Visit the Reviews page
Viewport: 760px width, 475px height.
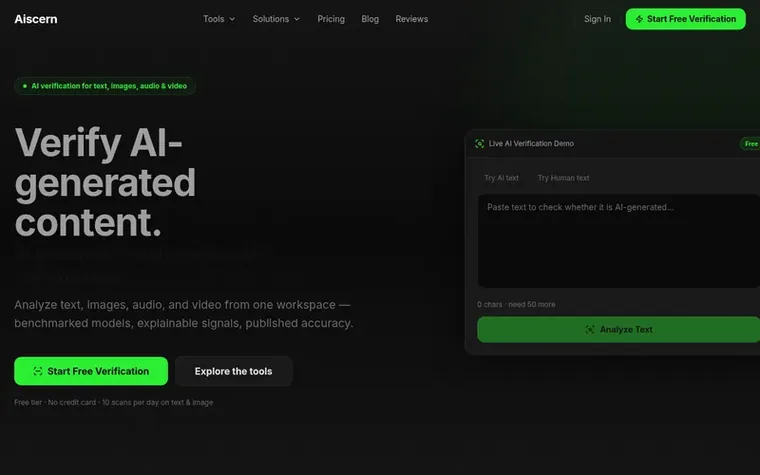pyautogui.click(x=412, y=19)
